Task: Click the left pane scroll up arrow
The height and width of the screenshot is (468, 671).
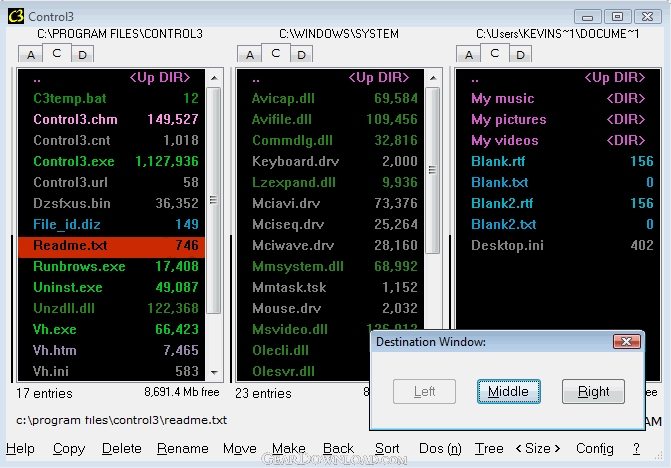Action: (214, 78)
